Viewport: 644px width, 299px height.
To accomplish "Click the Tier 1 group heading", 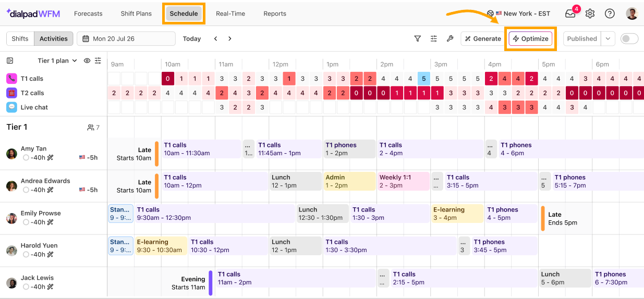I will tap(17, 127).
